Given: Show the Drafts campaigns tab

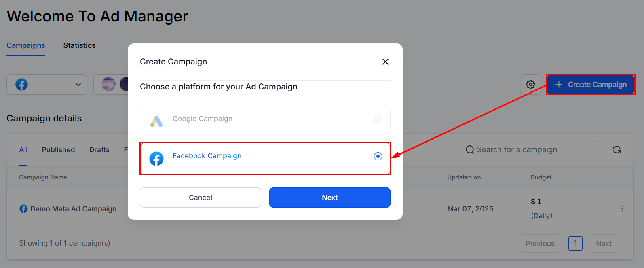Looking at the screenshot, I should (99, 150).
